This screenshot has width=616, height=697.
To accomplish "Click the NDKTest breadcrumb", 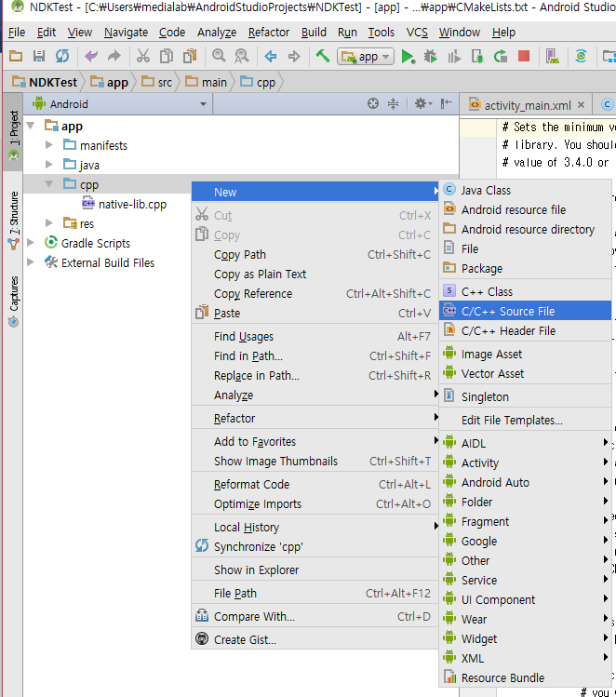I will [x=45, y=82].
